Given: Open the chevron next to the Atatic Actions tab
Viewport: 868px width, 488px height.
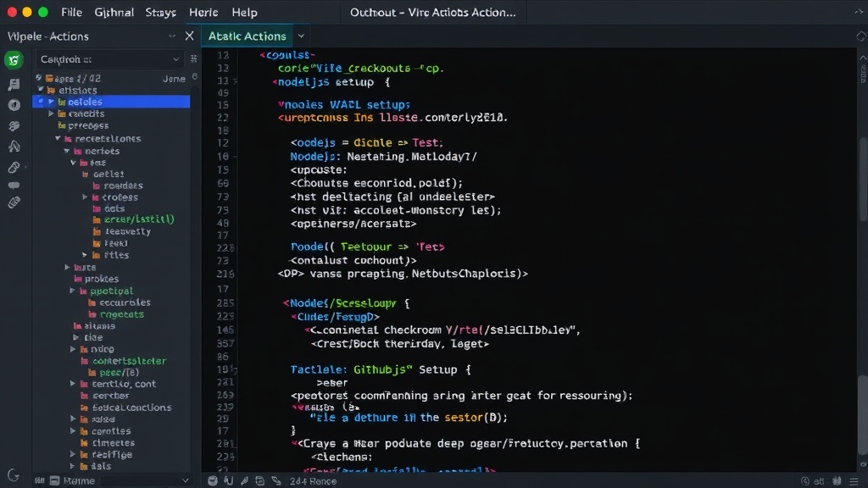Looking at the screenshot, I should (301, 36).
